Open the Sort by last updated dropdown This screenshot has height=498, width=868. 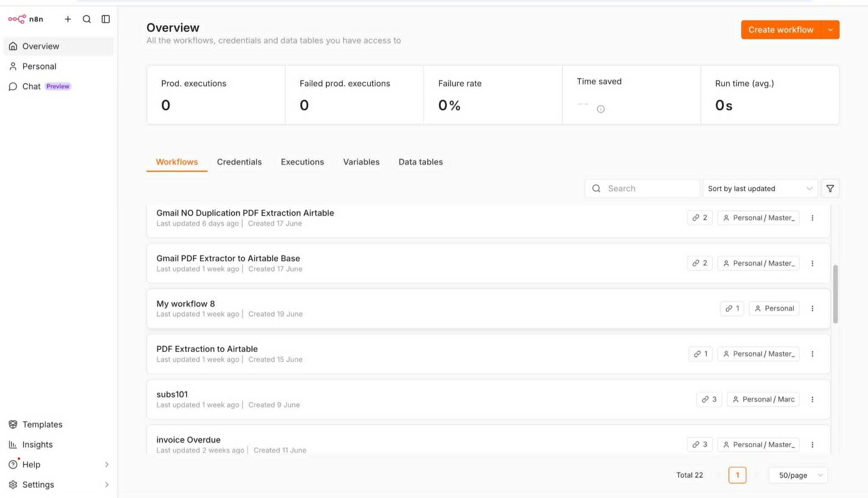click(760, 188)
